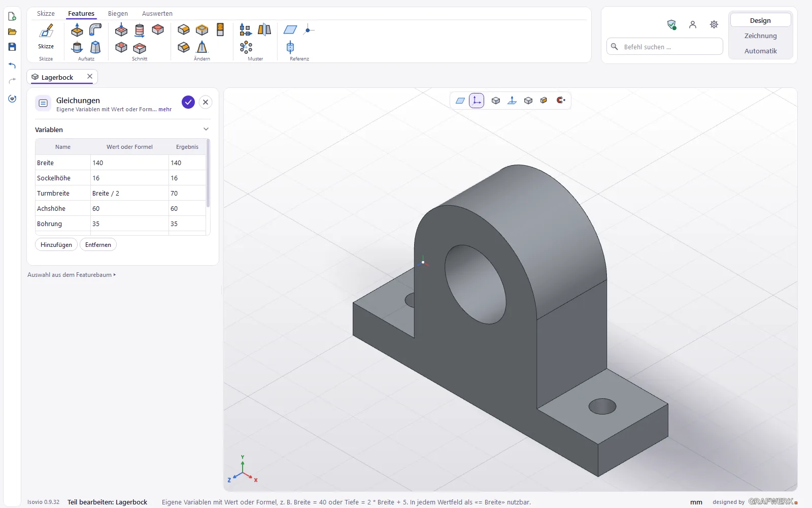
Task: Switch to the Biegen ribbon tab
Action: (x=118, y=14)
